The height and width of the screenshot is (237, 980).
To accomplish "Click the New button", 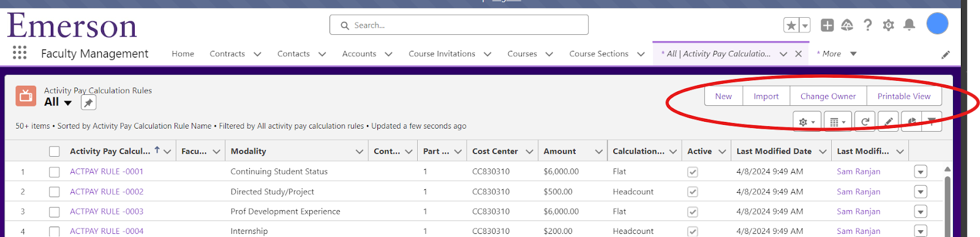I will pos(723,96).
